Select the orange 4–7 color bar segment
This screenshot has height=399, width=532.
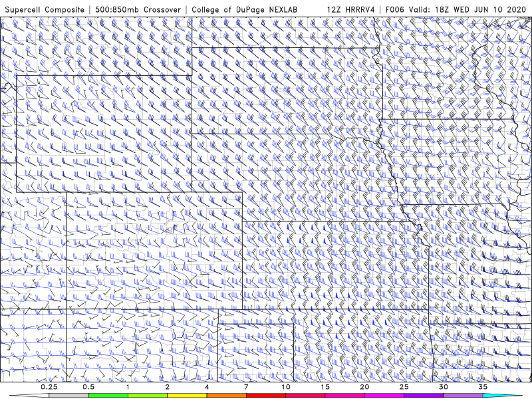tap(227, 396)
